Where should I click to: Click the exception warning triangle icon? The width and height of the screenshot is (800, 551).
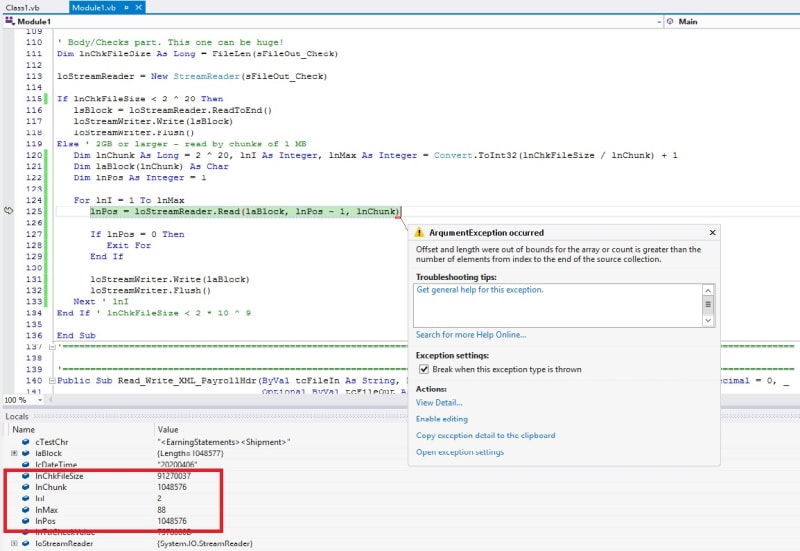(419, 233)
